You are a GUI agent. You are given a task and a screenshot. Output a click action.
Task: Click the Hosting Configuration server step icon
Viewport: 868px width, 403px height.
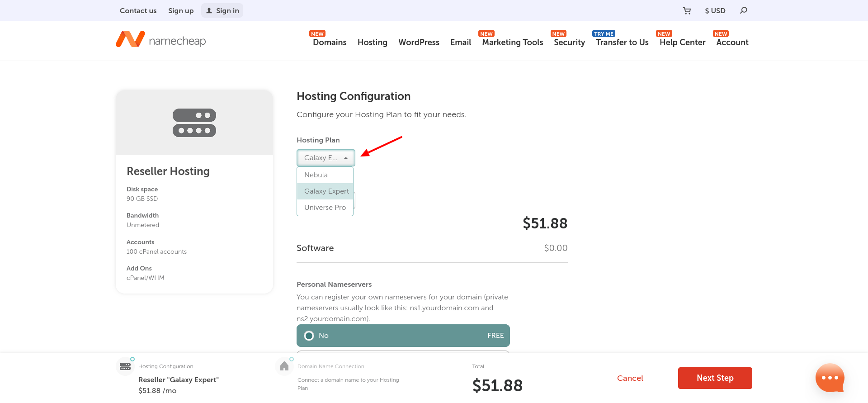[125, 366]
